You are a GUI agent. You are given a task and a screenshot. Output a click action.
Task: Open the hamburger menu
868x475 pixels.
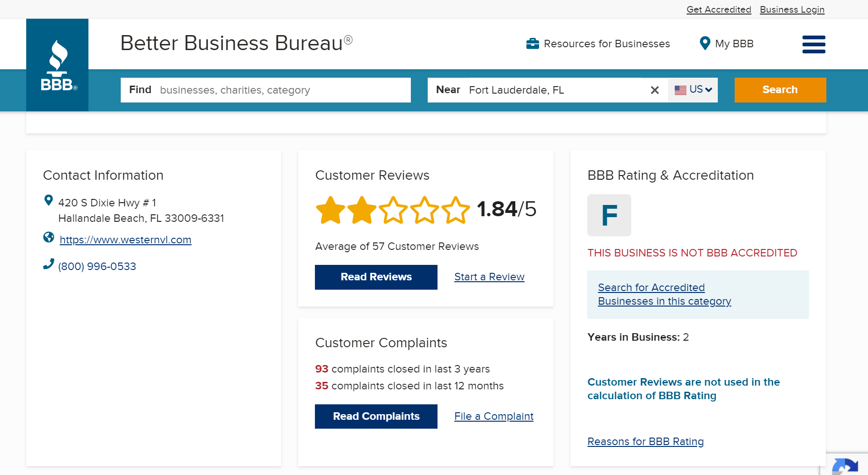(814, 44)
